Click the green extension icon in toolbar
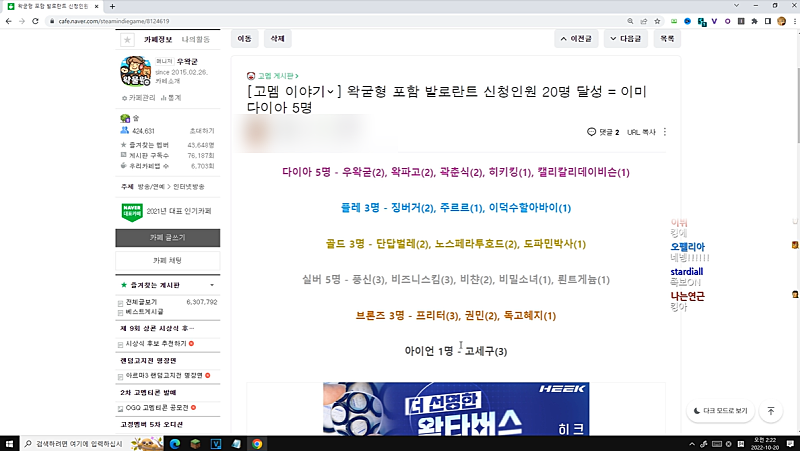This screenshot has width=800, height=451. tap(674, 21)
